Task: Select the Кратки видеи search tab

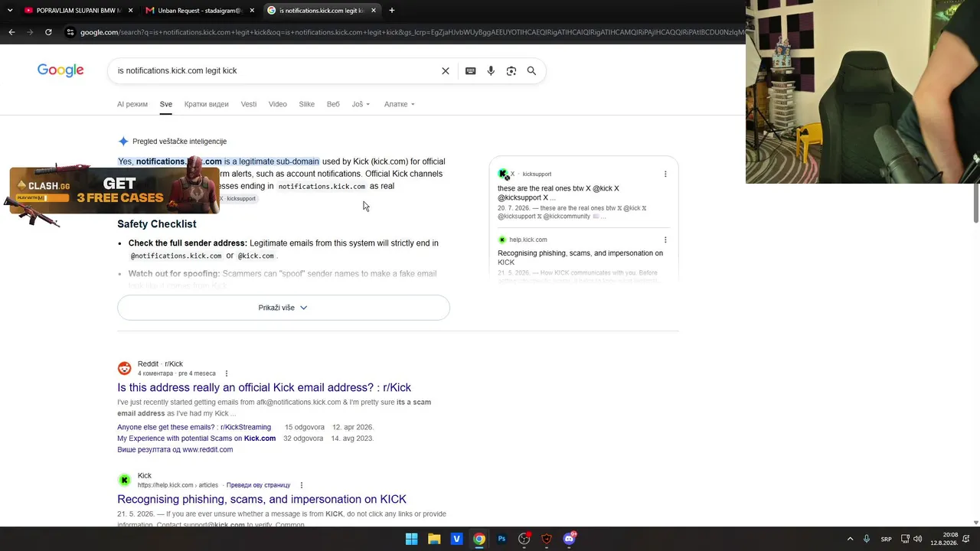Action: pyautogui.click(x=207, y=104)
